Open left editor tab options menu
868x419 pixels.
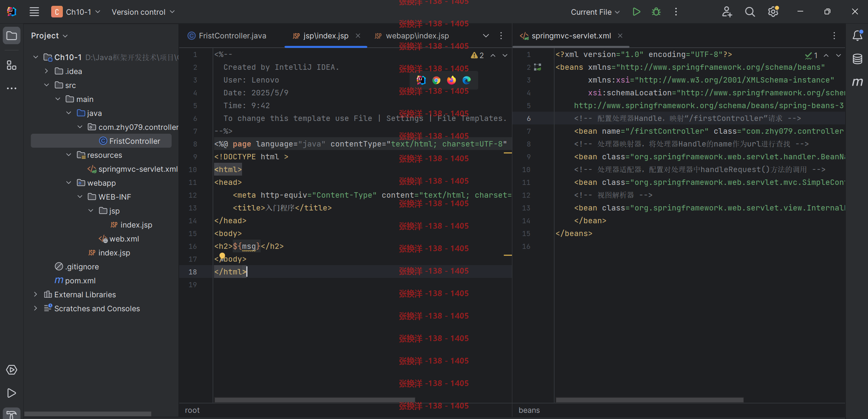click(501, 36)
